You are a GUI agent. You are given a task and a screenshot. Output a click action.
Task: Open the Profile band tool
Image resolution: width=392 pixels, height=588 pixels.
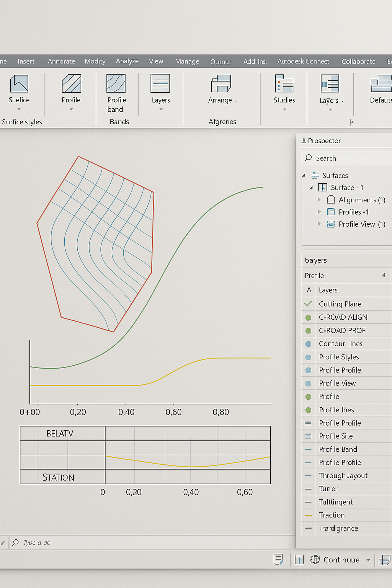click(116, 84)
